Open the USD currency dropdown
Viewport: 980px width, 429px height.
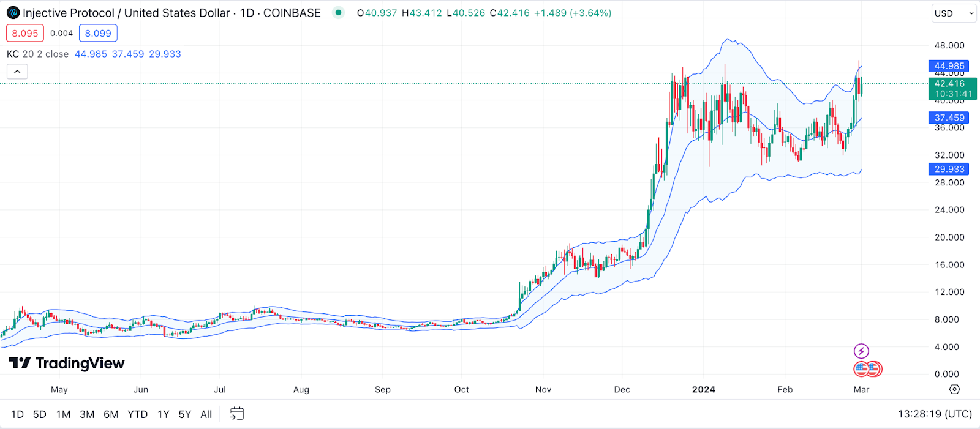pos(954,13)
